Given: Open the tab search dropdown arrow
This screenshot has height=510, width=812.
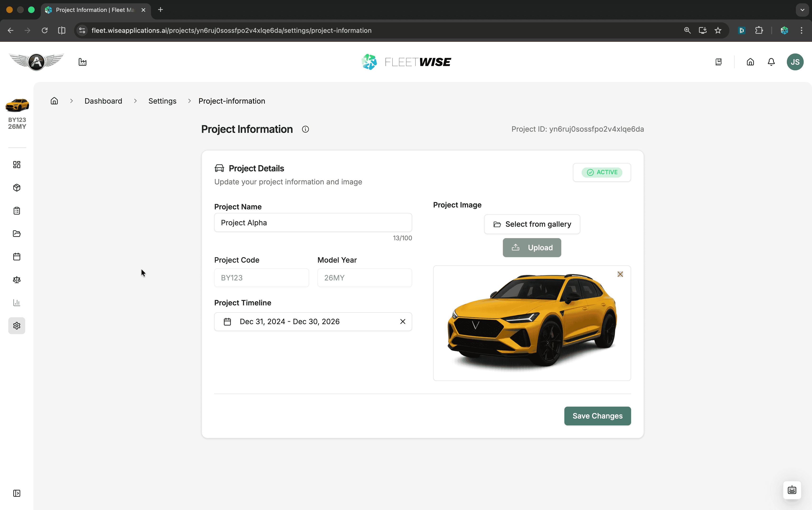Looking at the screenshot, I should click(x=802, y=10).
